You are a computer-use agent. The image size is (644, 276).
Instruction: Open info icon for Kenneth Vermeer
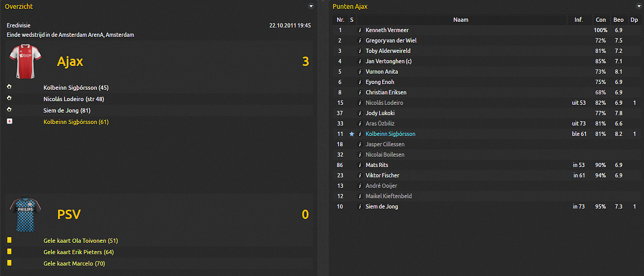tap(360, 30)
